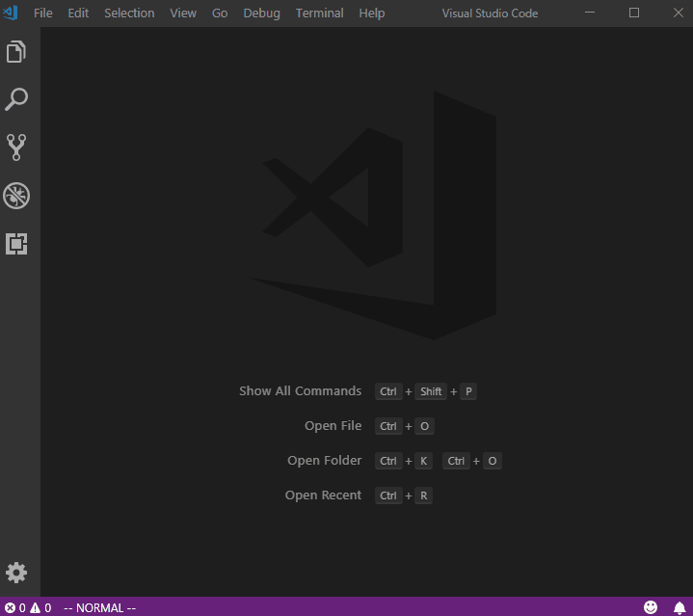This screenshot has width=693, height=616.
Task: Click the warnings count in status bar
Action: point(40,608)
